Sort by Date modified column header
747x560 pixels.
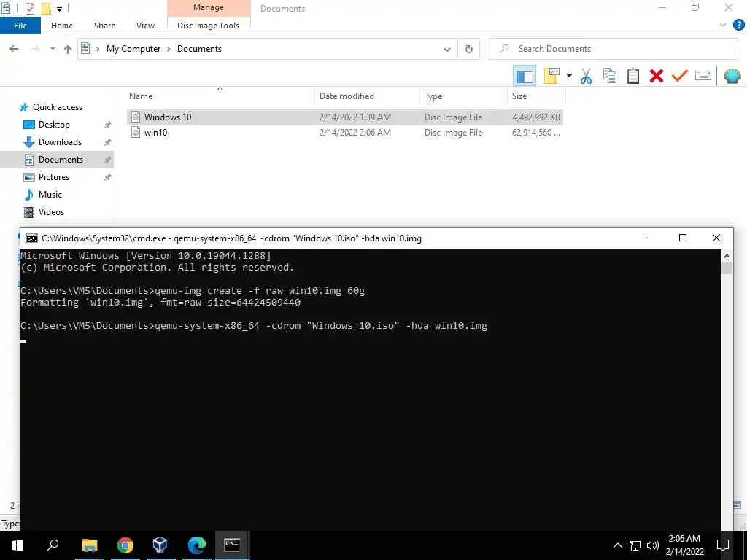[x=368, y=96]
